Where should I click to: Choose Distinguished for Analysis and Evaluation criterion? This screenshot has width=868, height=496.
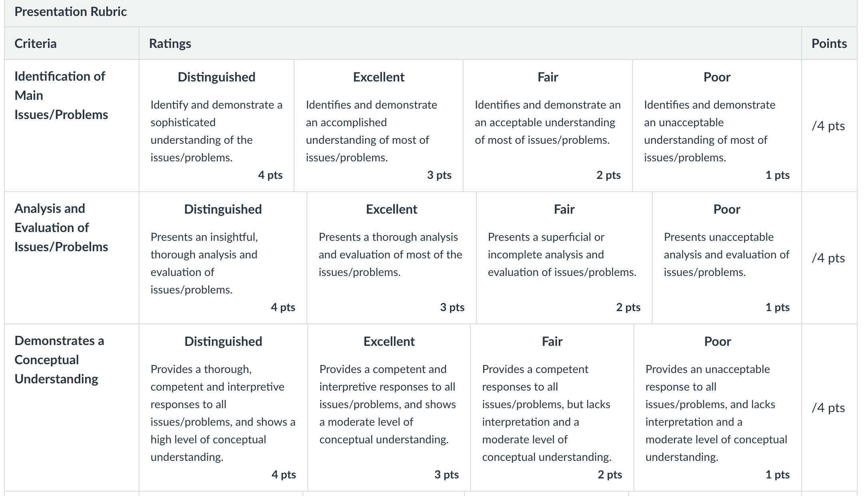pos(223,258)
